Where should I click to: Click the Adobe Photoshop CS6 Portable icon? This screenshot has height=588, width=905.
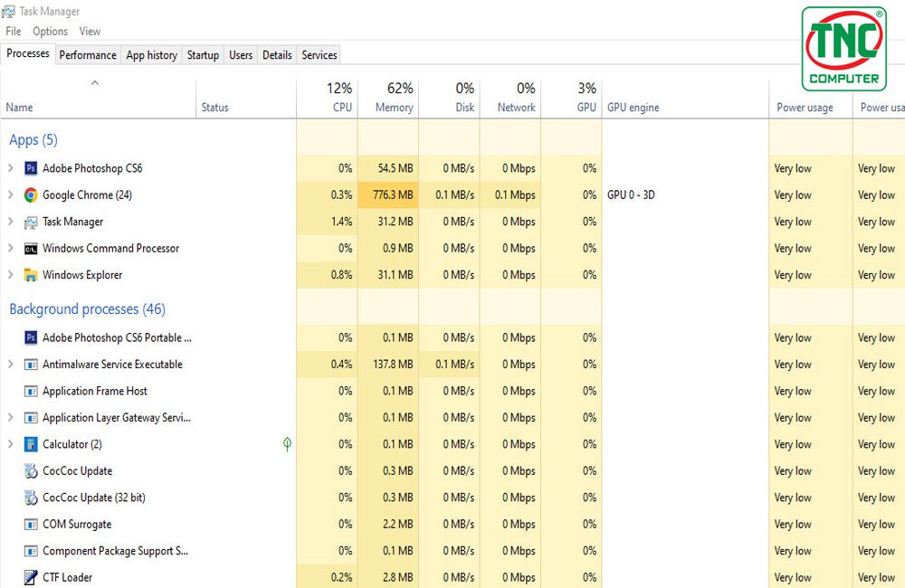pyautogui.click(x=31, y=337)
